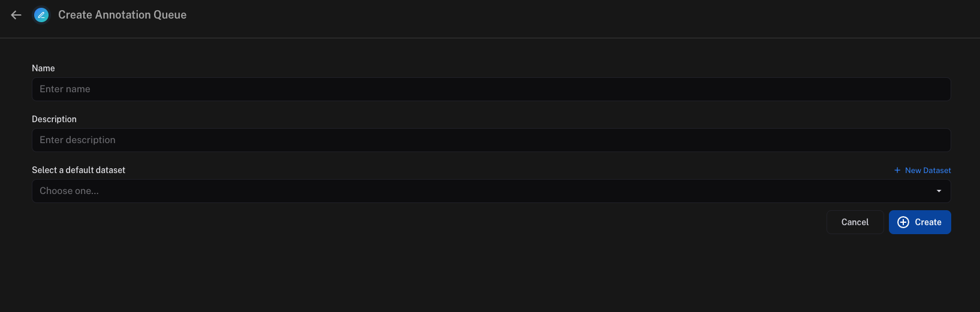Click the Description field label
The height and width of the screenshot is (312, 980).
[x=54, y=119]
